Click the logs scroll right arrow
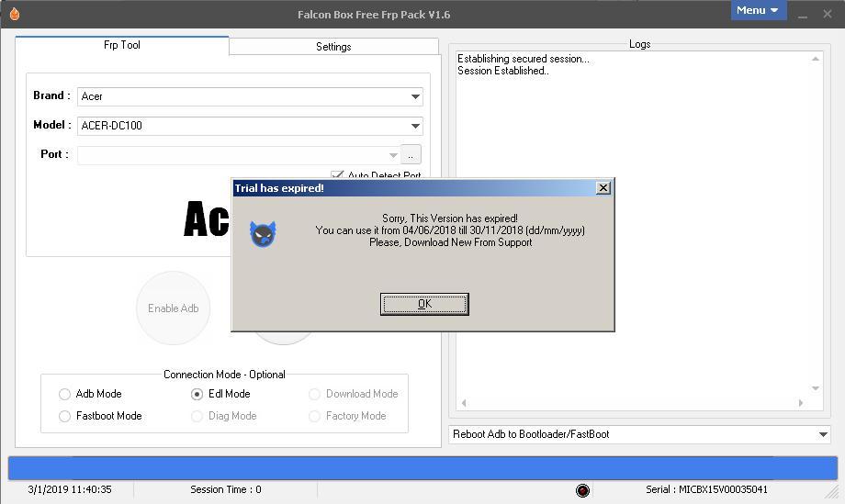 click(801, 403)
